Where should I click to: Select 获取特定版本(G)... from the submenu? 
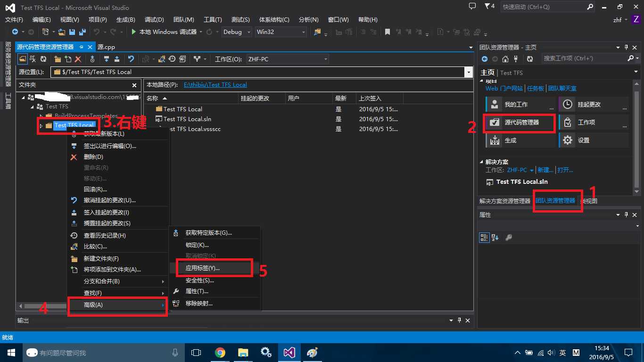click(215, 233)
